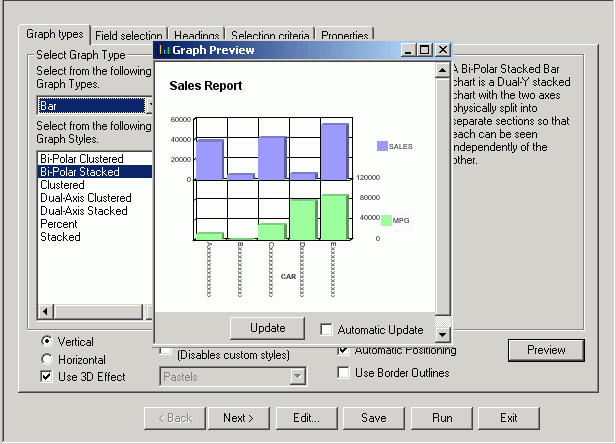This screenshot has width=616, height=444.
Task: Toggle the Use 3D Effect checkbox
Action: (x=46, y=376)
